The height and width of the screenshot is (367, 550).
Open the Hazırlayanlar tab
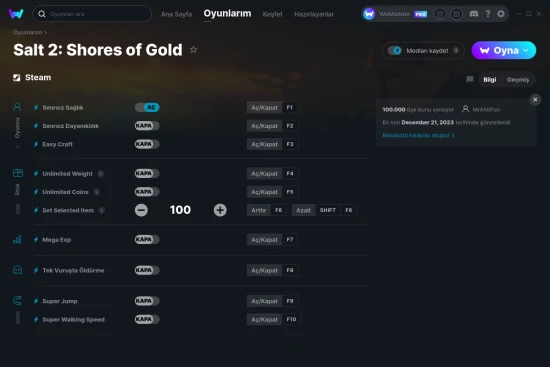point(314,14)
